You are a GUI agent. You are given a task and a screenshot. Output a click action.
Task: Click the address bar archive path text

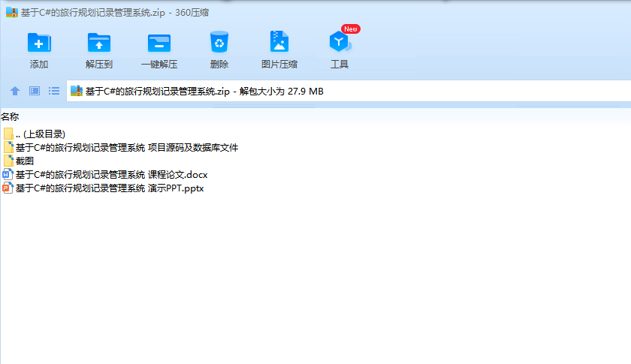[204, 92]
